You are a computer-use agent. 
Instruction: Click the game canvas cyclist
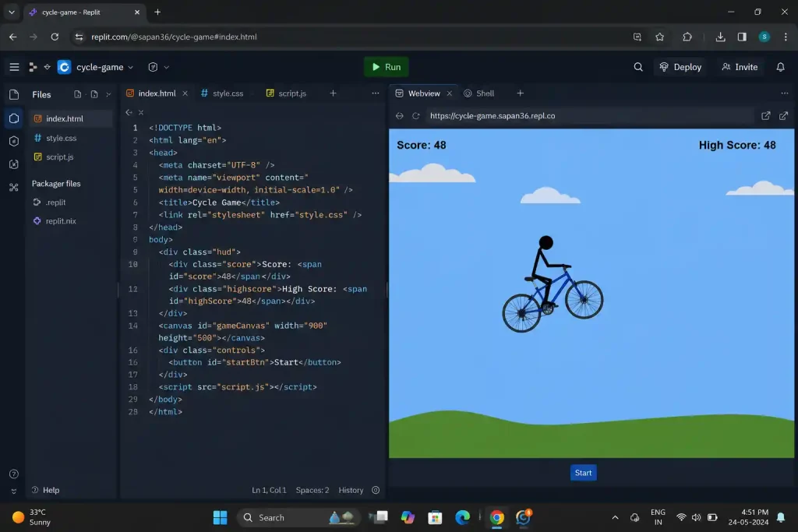pos(553,284)
